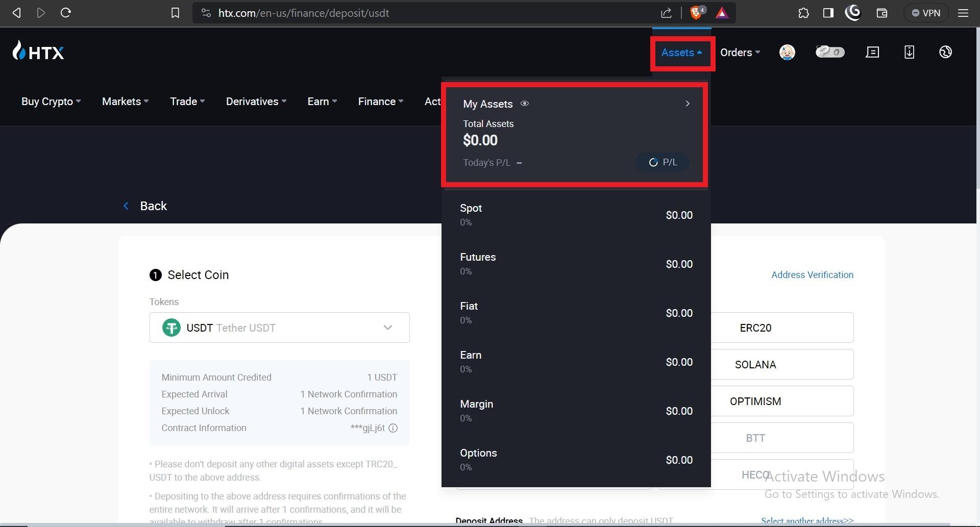This screenshot has width=980, height=527.
Task: Select Fiat account in assets menu
Action: tap(576, 313)
